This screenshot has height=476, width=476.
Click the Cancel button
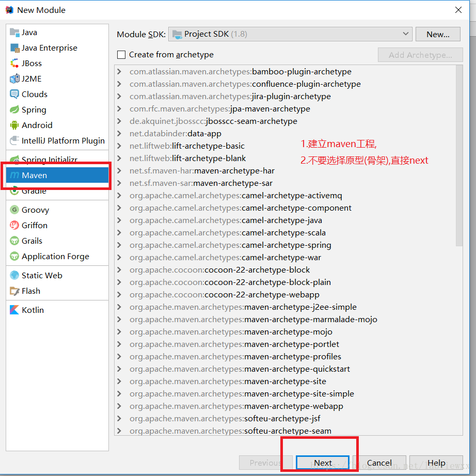[x=379, y=463]
